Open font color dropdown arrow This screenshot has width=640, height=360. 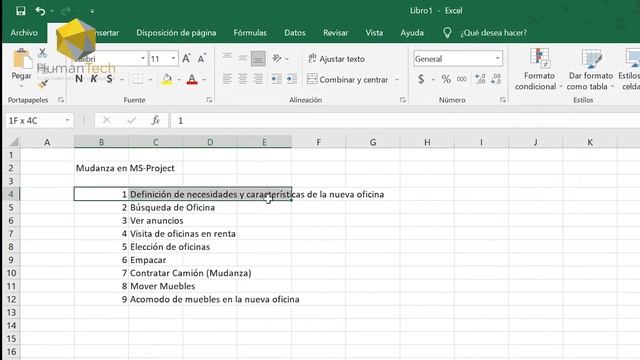204,80
